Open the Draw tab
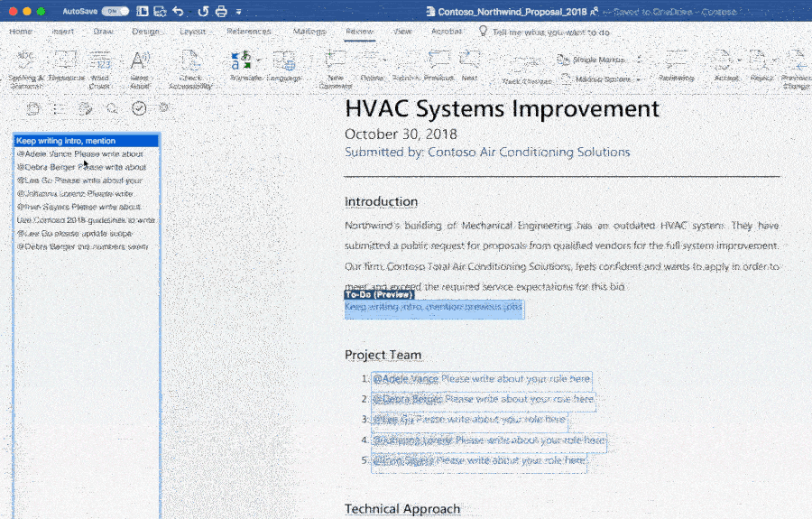 [103, 32]
